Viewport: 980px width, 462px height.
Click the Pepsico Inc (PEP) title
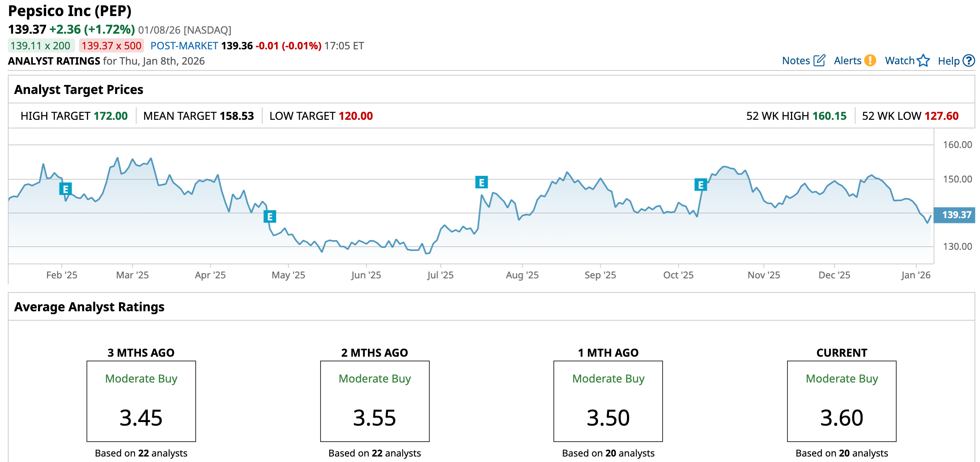(70, 11)
